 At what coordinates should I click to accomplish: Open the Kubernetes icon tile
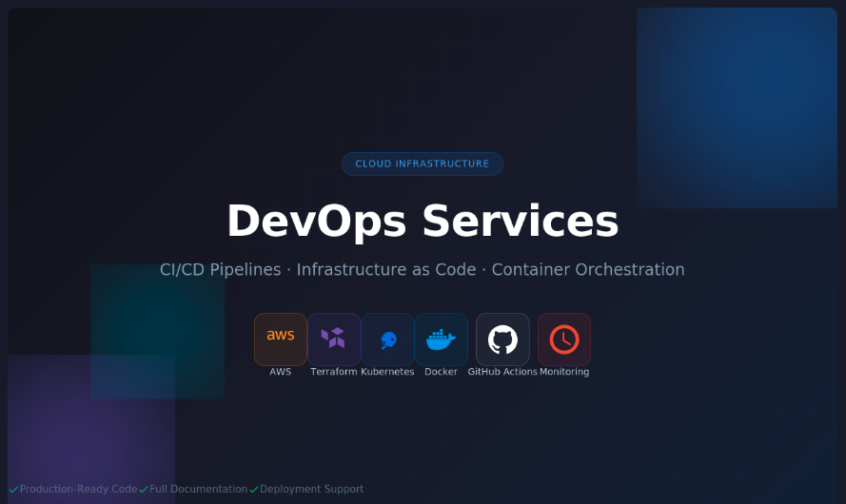[387, 339]
